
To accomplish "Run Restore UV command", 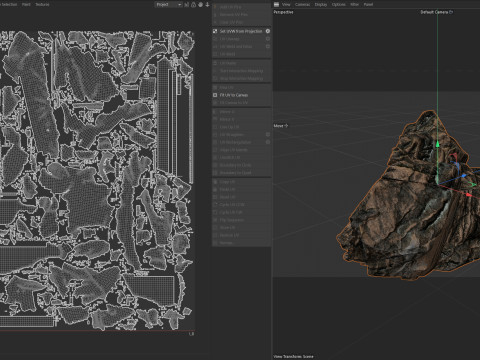I will tap(242, 235).
